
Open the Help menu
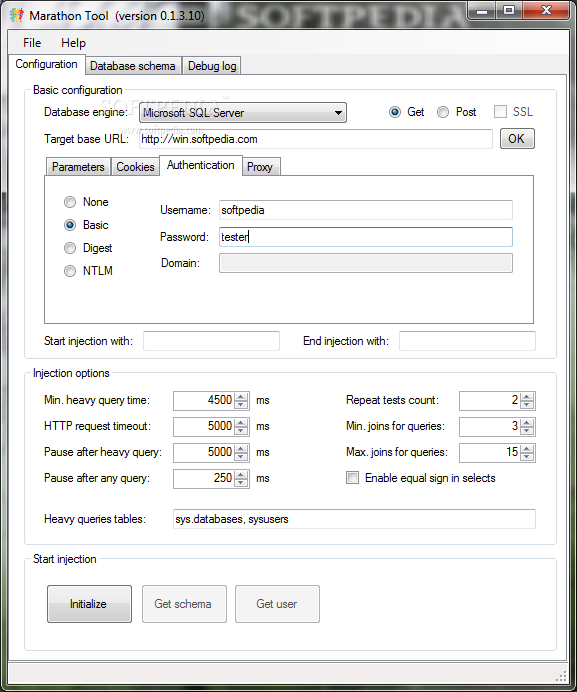click(73, 43)
